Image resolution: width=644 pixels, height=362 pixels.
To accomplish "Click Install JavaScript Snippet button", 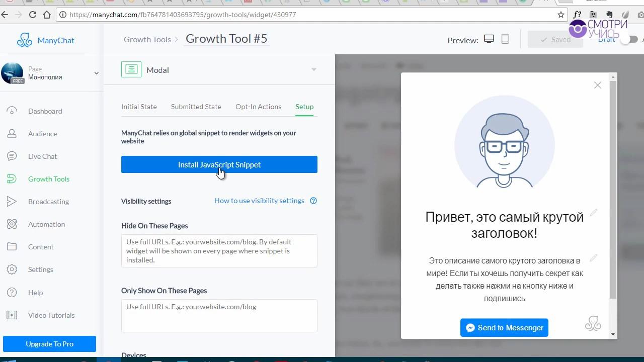I will click(x=219, y=164).
